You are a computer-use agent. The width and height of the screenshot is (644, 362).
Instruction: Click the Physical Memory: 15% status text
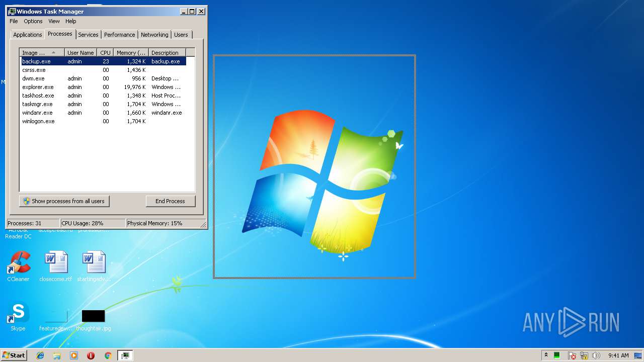tap(154, 223)
